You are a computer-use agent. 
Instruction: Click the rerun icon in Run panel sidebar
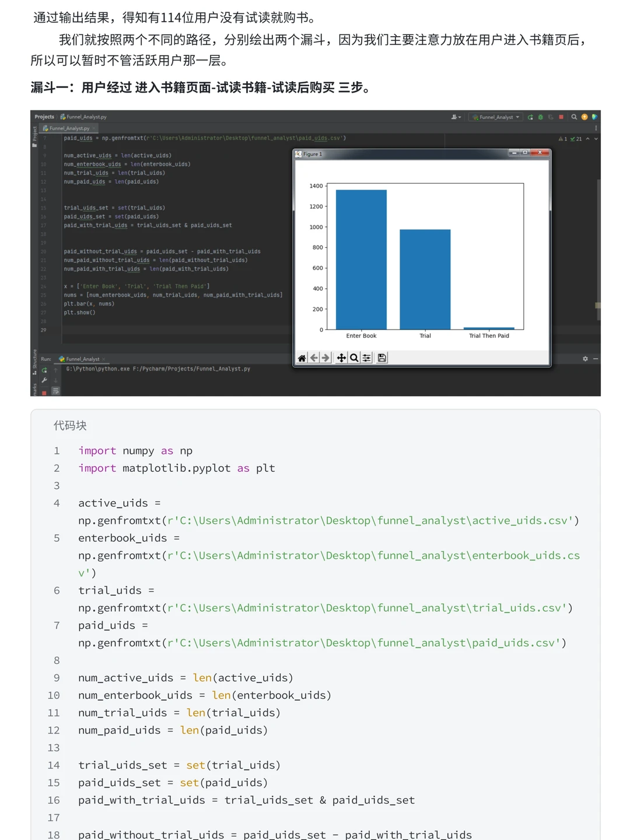44,370
